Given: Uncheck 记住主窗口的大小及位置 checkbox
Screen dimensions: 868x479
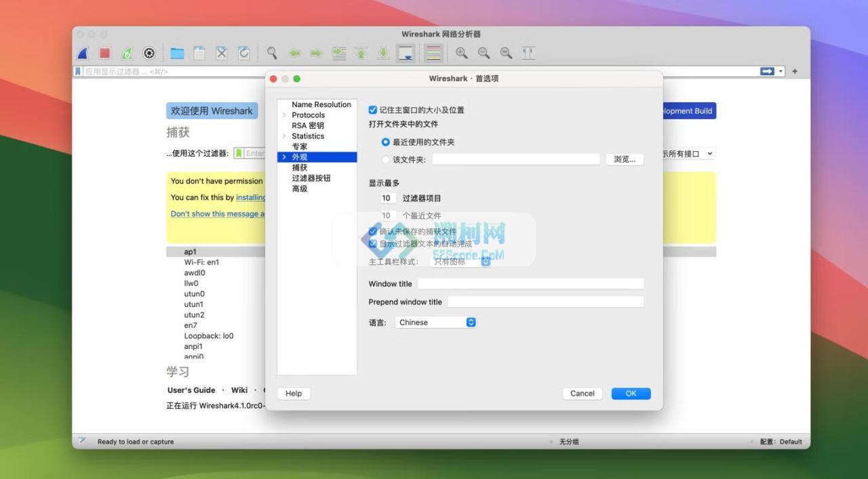Looking at the screenshot, I should click(x=373, y=110).
